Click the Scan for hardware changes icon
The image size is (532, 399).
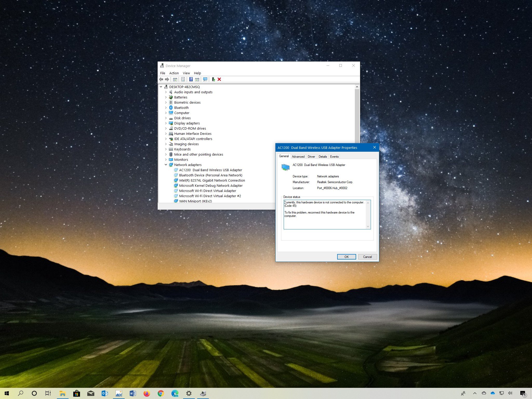[x=205, y=79]
